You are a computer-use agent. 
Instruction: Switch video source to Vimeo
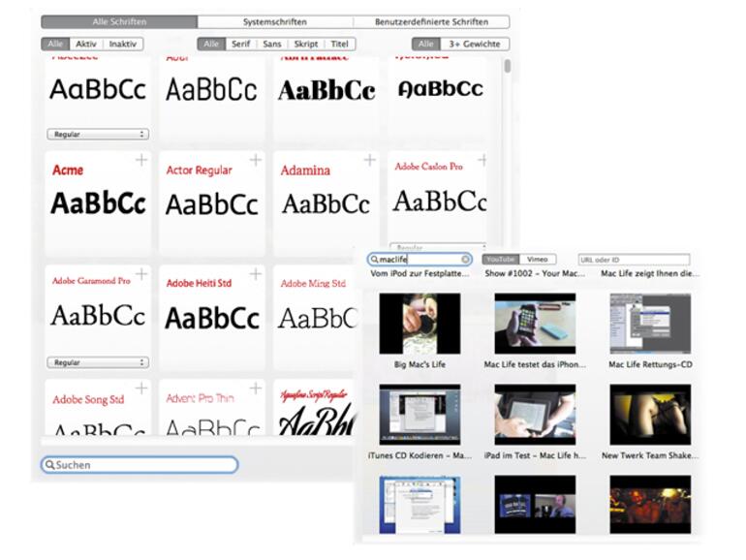tap(538, 260)
